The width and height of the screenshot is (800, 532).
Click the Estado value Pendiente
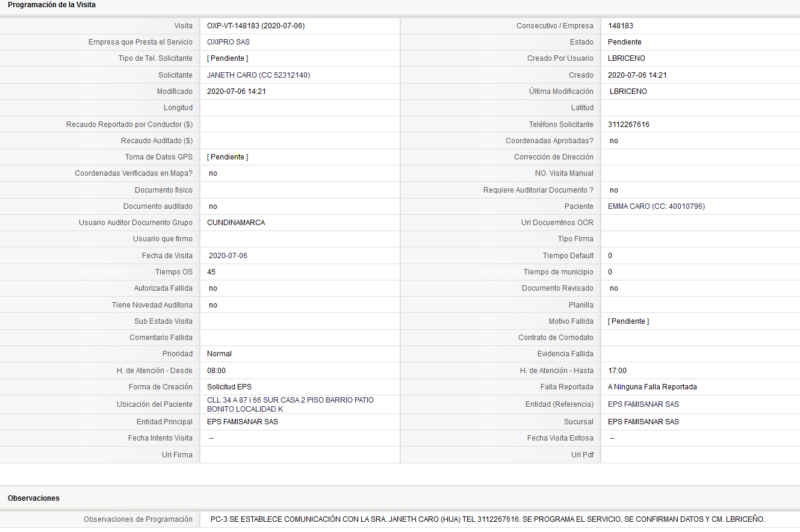625,42
